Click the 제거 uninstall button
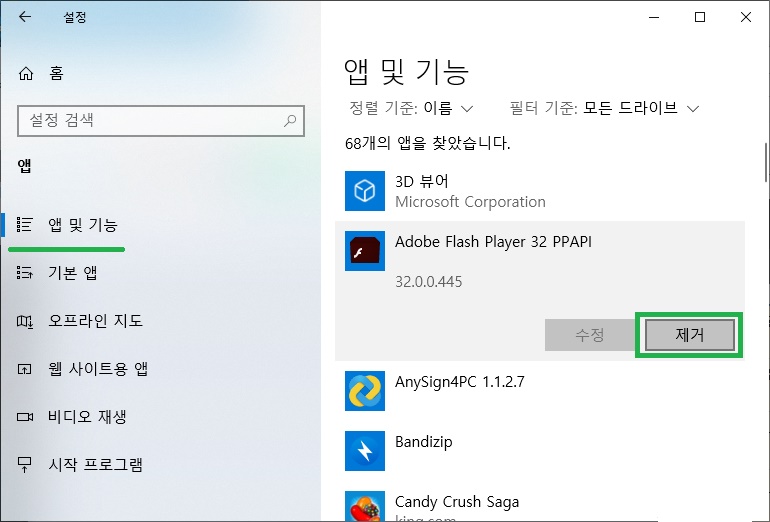Screen dimensions: 770x522 [x=689, y=335]
